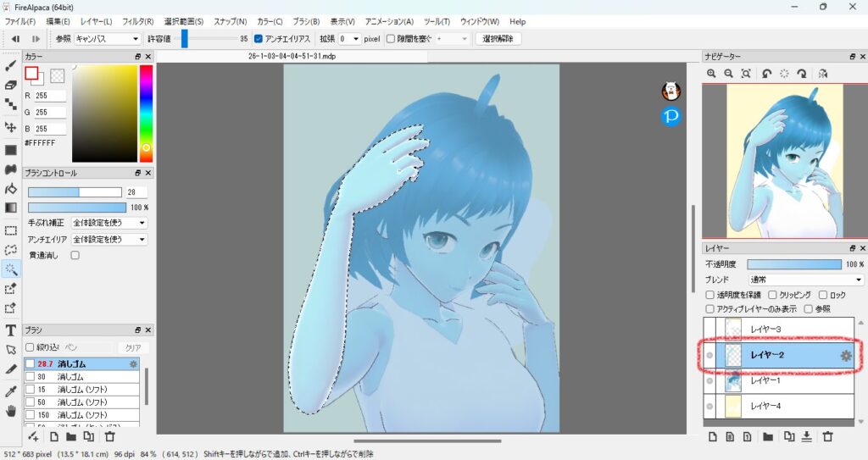Open 拡張 value dropdown
This screenshot has height=460, width=868.
click(349, 39)
